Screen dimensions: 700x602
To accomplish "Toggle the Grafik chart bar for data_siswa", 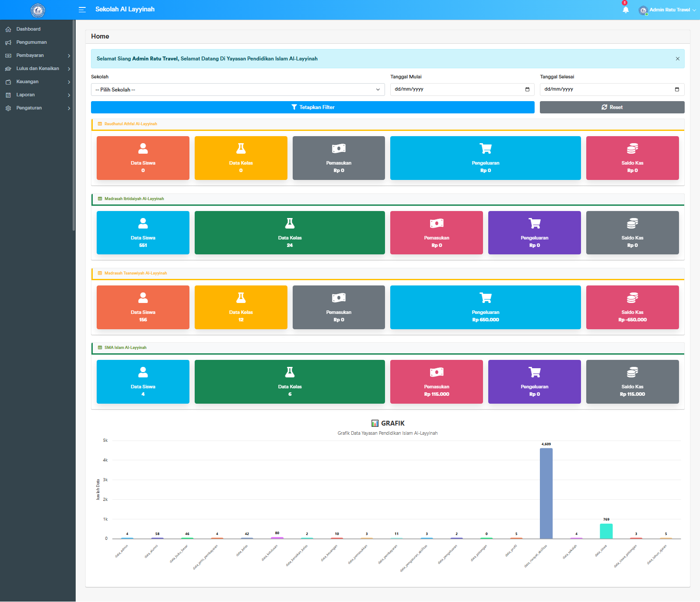I will tap(605, 532).
